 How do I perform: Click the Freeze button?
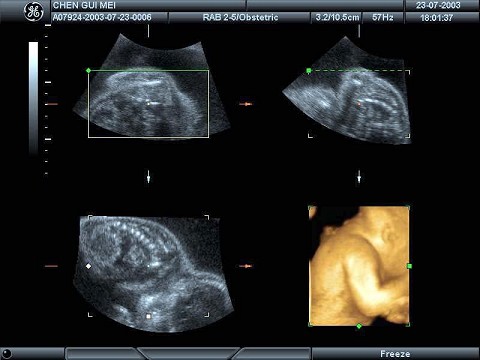tap(395, 354)
